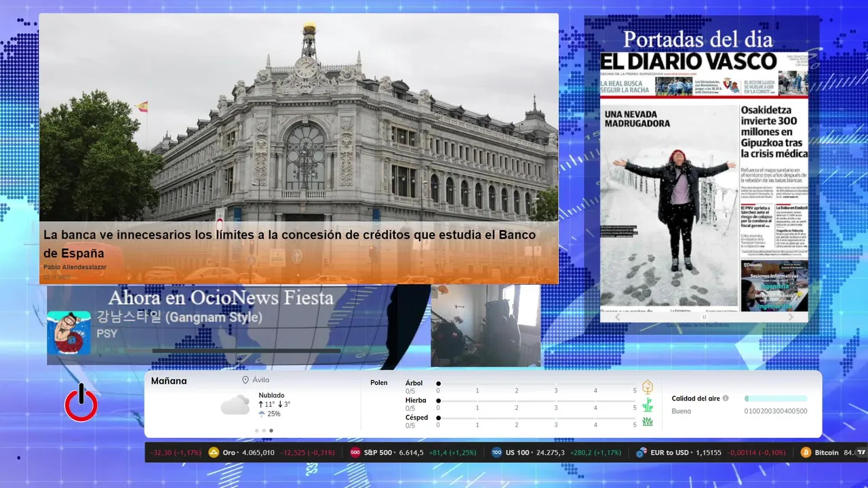Click the Césped pollen level slider
The height and width of the screenshot is (488, 868).
[x=536, y=418]
